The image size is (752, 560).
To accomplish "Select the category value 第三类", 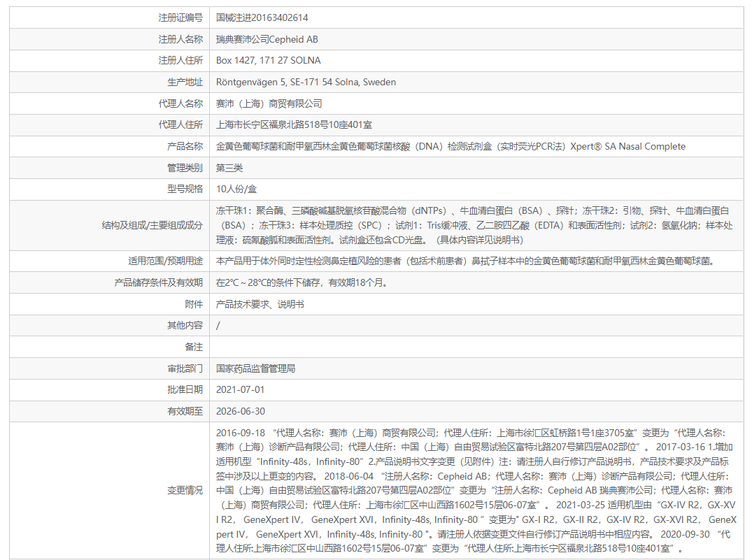I will click(x=229, y=168).
